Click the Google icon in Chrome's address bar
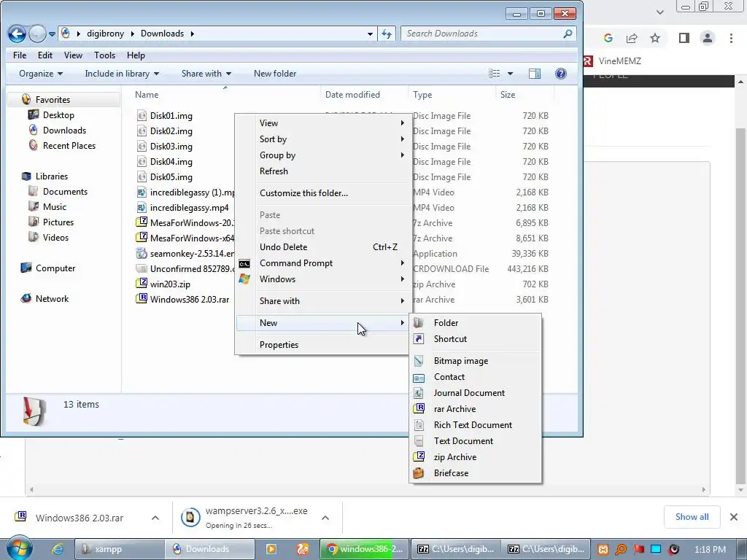 point(608,38)
